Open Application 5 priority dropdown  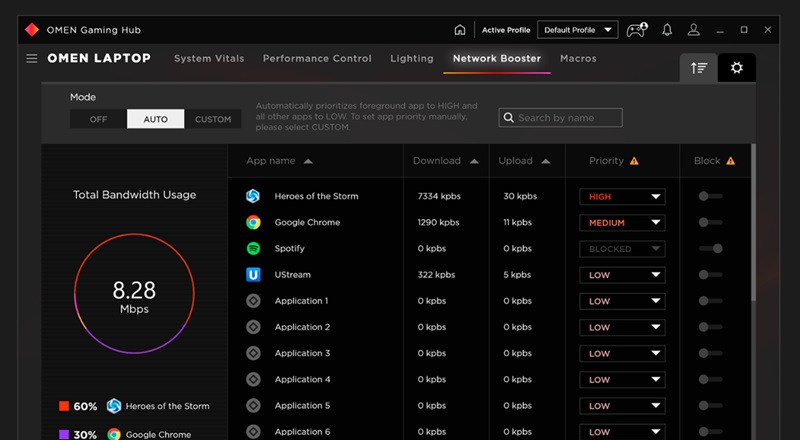[622, 406]
